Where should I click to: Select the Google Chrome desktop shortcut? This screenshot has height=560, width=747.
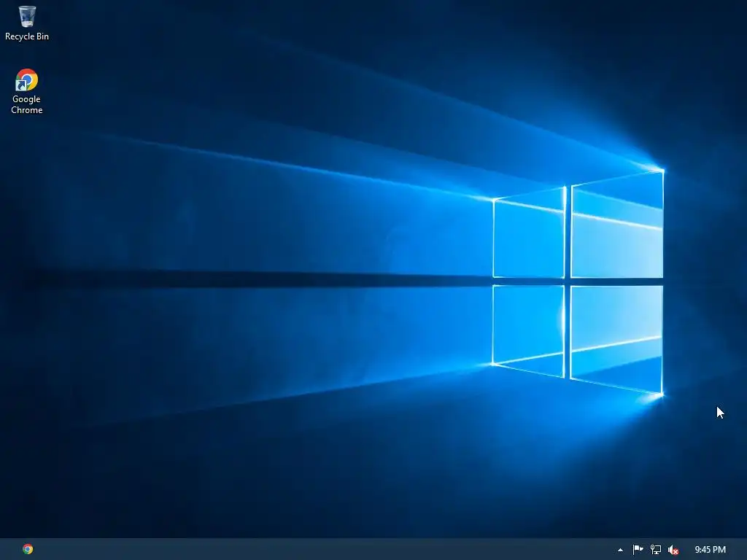pyautogui.click(x=27, y=91)
